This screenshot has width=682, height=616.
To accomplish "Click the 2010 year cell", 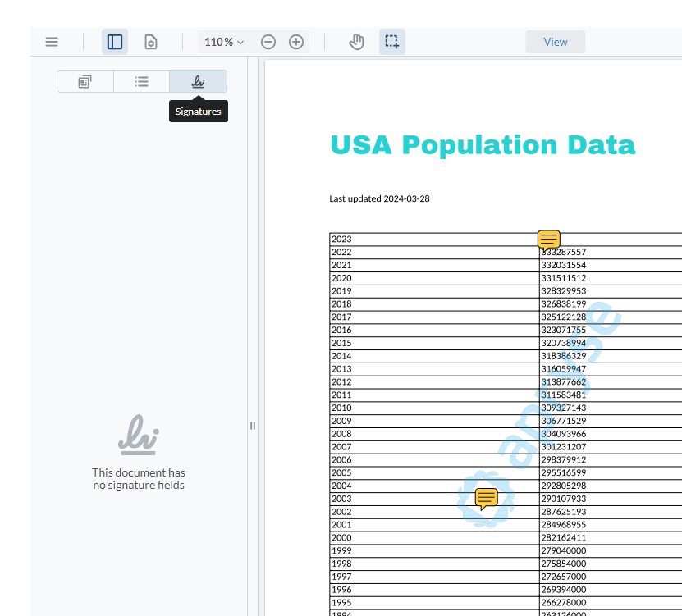I will pos(434,408).
